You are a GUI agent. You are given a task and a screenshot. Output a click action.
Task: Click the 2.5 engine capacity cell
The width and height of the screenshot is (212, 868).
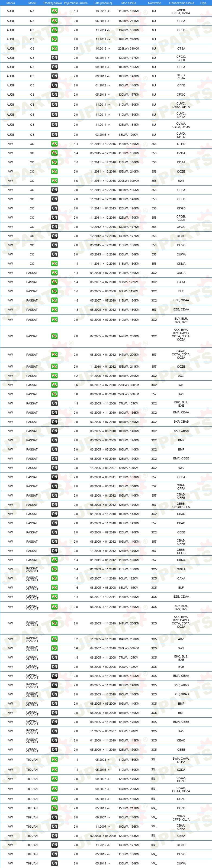(75, 48)
